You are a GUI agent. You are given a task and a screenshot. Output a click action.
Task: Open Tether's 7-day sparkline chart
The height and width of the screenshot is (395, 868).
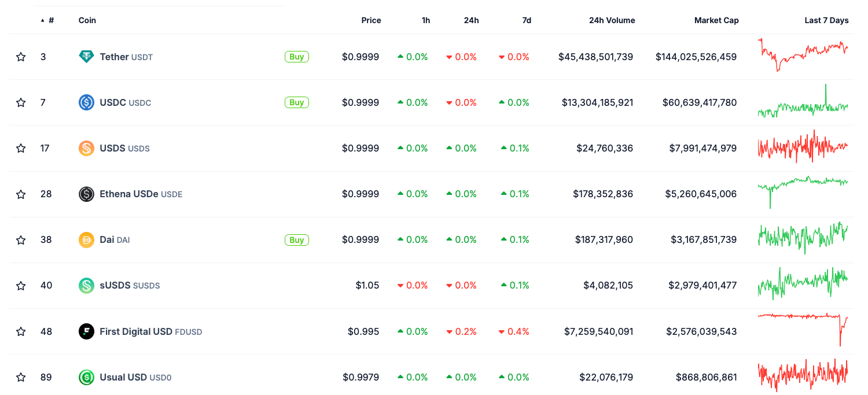pos(803,55)
